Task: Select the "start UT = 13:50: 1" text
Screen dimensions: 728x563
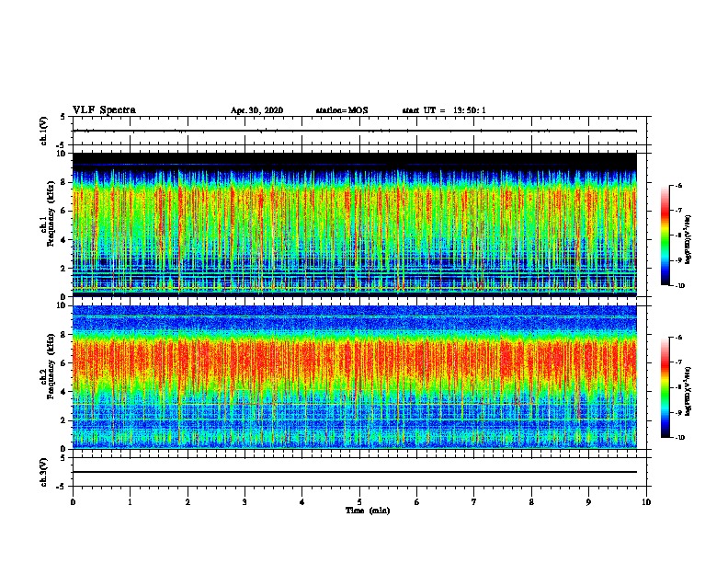Action: (x=444, y=110)
